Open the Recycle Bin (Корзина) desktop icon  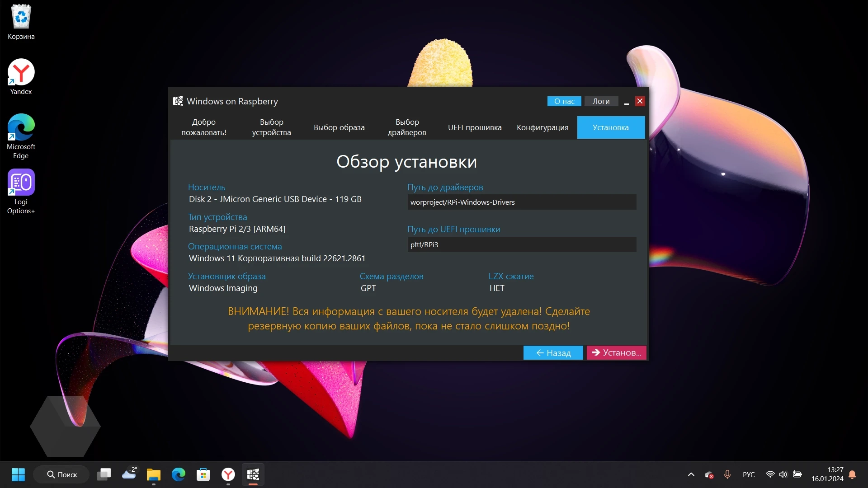tap(21, 22)
